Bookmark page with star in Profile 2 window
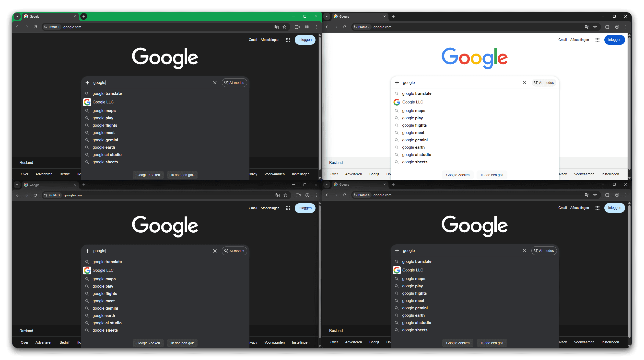This screenshot has height=360, width=644. [x=595, y=27]
